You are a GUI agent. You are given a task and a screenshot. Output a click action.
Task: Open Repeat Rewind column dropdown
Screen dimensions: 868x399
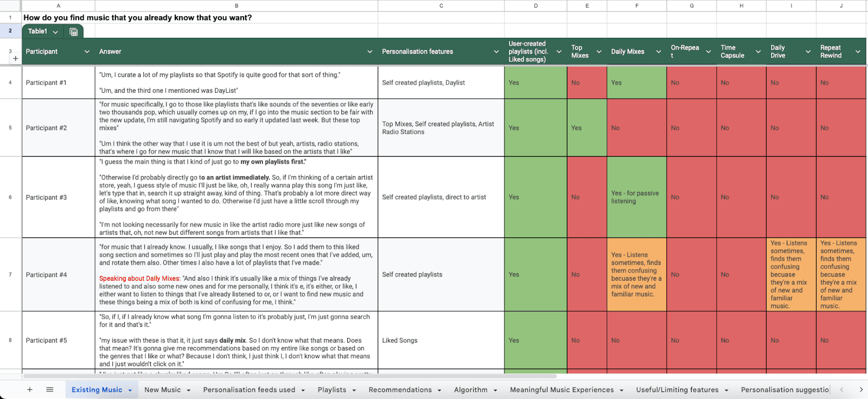[x=858, y=52]
